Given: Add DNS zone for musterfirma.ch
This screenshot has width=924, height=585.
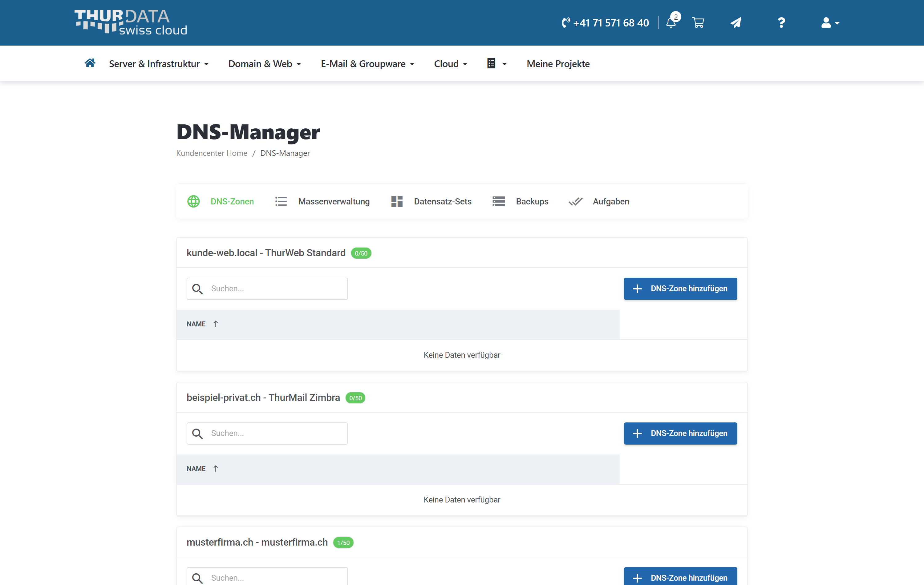Looking at the screenshot, I should [680, 577].
